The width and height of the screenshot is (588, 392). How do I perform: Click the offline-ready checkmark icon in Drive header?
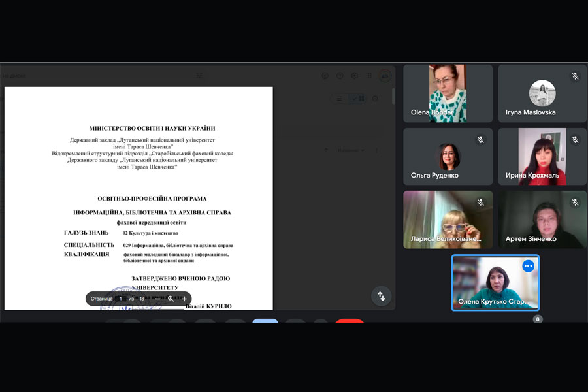coord(325,76)
